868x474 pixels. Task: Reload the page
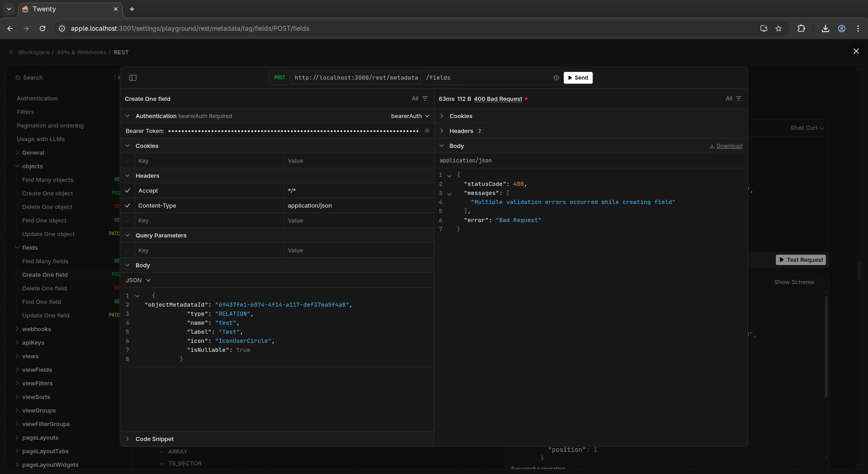tap(42, 28)
